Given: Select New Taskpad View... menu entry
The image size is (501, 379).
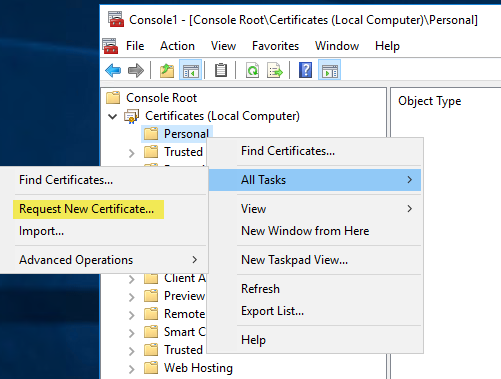Looking at the screenshot, I should click(x=294, y=260).
